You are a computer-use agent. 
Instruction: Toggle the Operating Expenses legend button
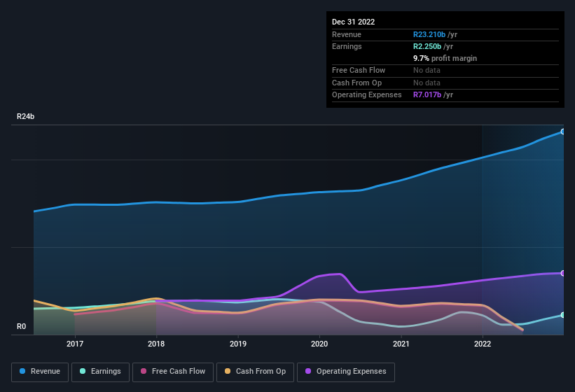(x=345, y=372)
